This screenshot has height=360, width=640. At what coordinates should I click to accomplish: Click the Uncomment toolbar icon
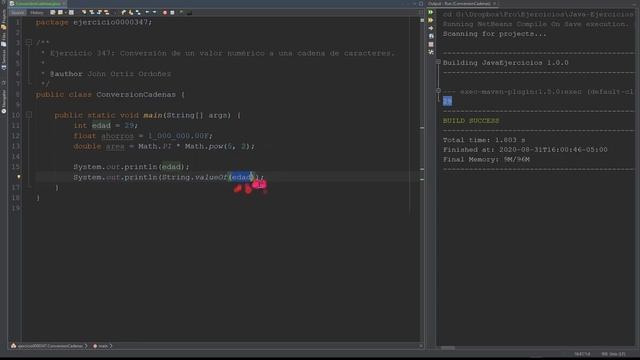(x=189, y=13)
